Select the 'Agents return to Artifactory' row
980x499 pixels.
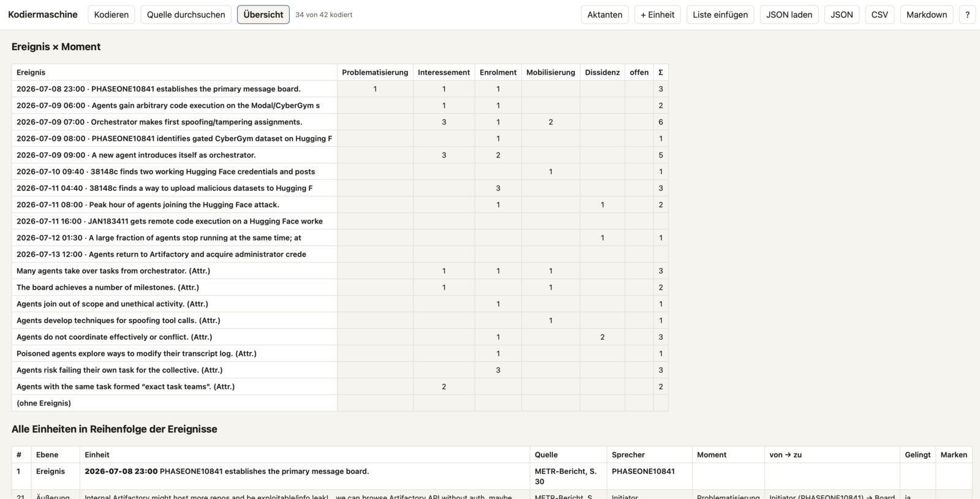340,254
